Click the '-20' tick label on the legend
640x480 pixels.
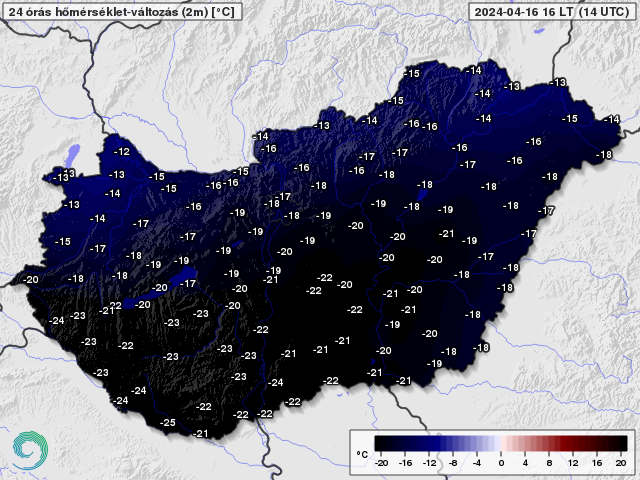tap(380, 463)
